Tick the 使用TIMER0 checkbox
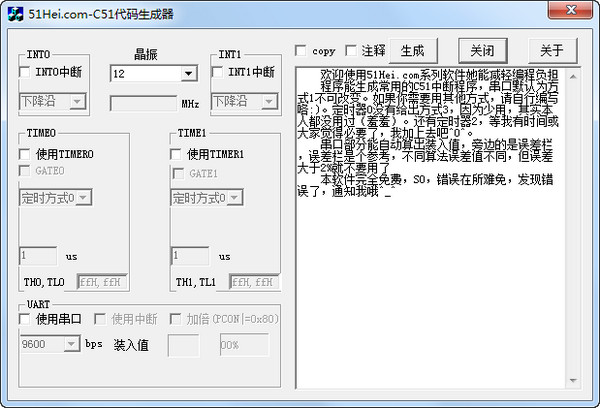Image resolution: width=600 pixels, height=408 pixels. [25, 154]
